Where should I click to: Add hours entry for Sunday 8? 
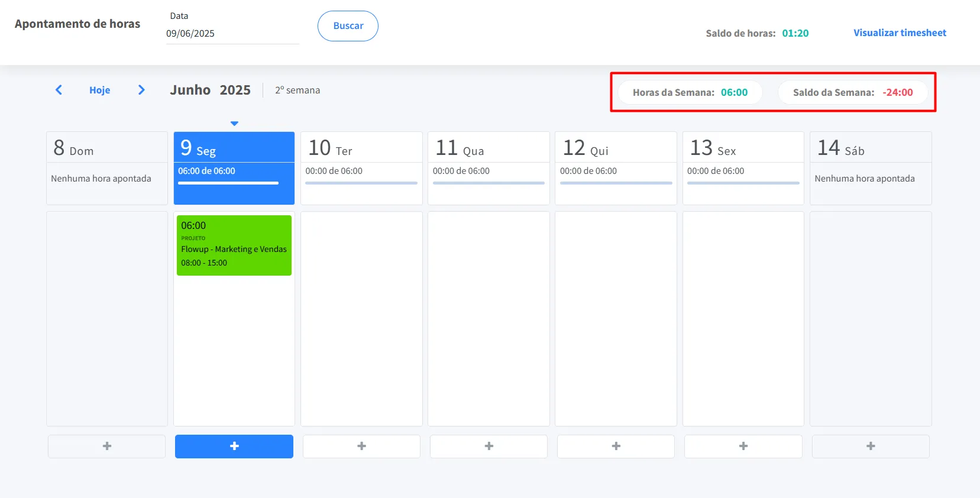click(x=106, y=447)
